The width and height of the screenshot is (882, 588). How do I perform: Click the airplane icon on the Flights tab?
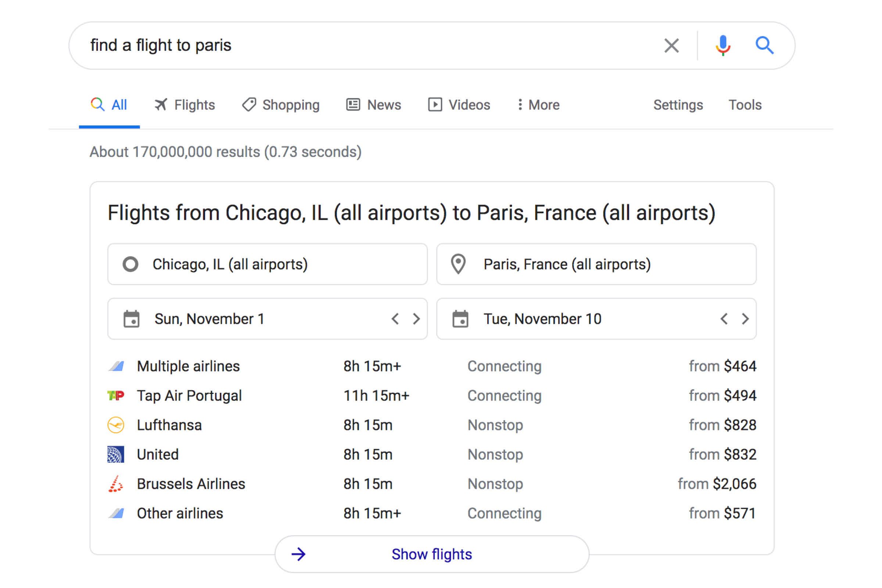[x=161, y=105]
